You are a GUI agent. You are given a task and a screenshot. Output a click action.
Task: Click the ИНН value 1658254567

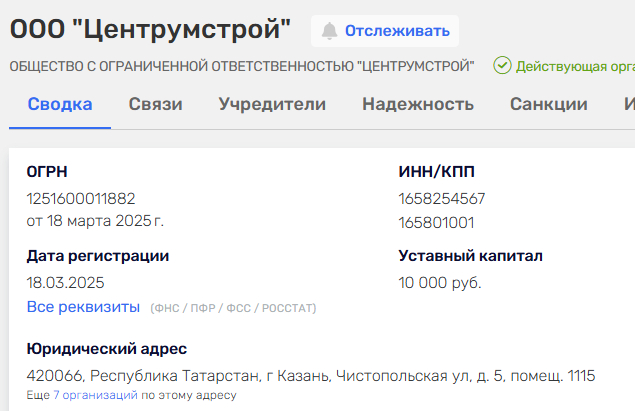[x=442, y=198]
